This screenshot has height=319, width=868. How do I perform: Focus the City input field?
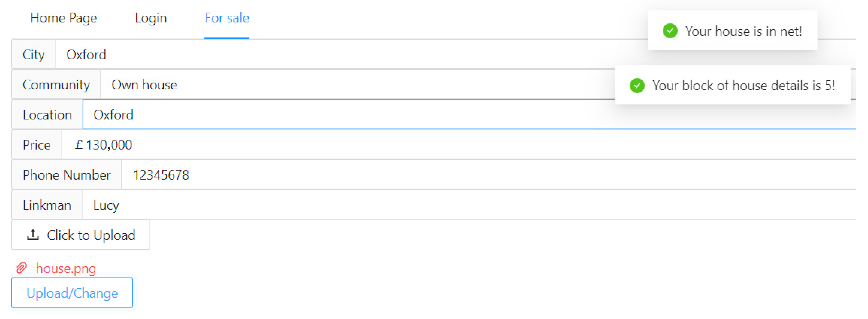click(337, 55)
